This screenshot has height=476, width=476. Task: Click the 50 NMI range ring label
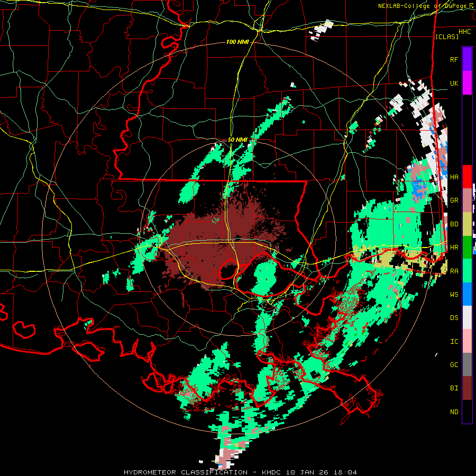pos(237,140)
